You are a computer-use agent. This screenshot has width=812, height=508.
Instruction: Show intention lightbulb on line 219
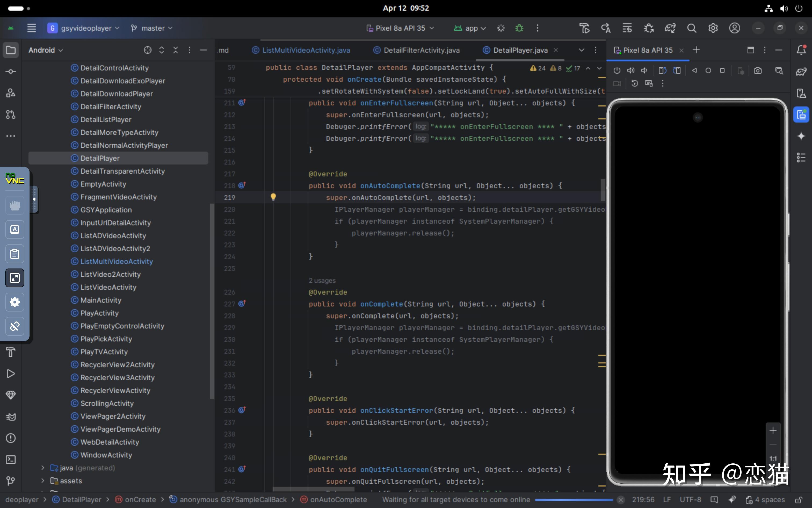273,197
